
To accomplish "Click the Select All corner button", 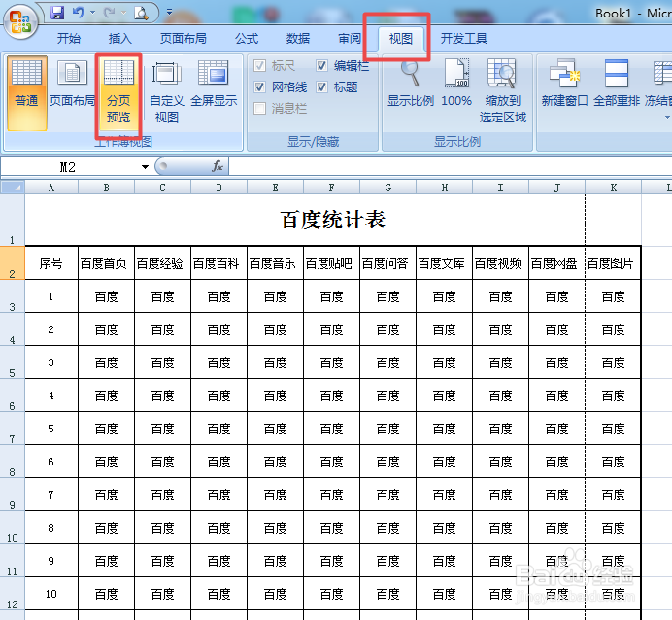I will [x=13, y=188].
